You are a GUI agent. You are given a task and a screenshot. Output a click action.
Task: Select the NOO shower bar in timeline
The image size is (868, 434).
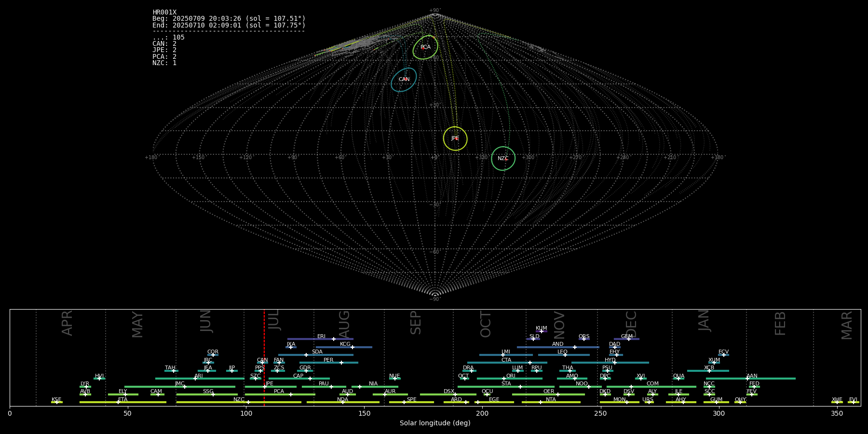581,387
